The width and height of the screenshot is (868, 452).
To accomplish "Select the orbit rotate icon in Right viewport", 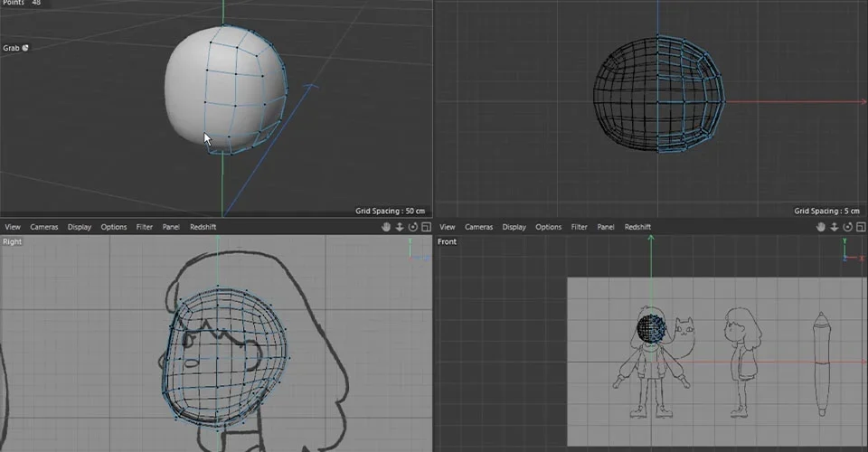I will [413, 227].
